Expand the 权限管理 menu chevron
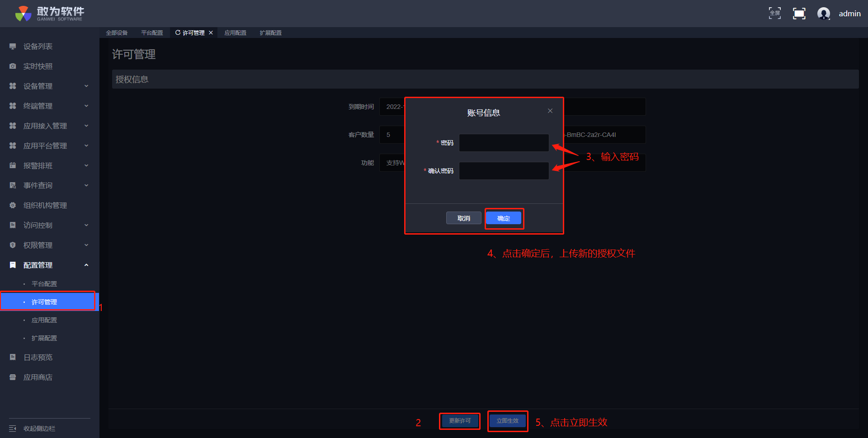Viewport: 868px width, 438px height. tap(86, 245)
